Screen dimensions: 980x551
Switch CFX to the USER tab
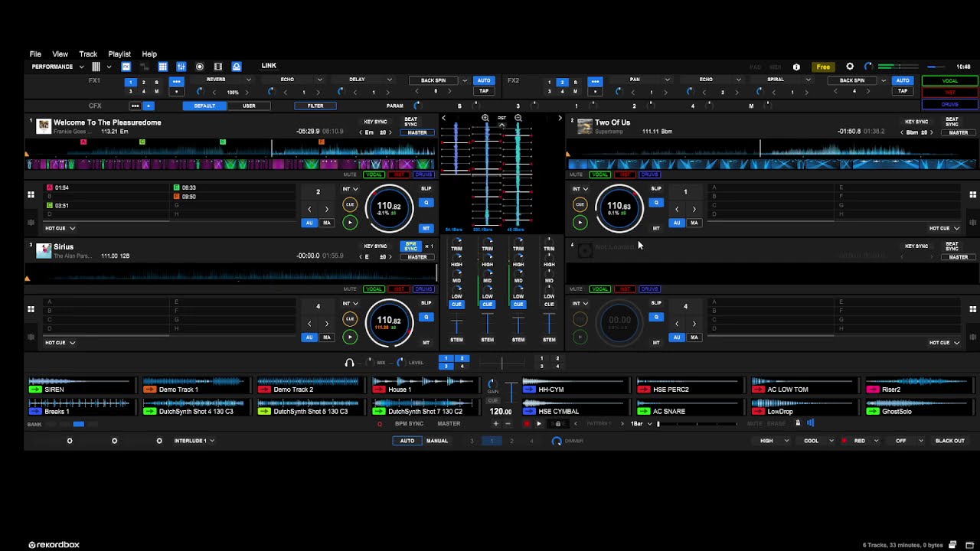coord(249,106)
